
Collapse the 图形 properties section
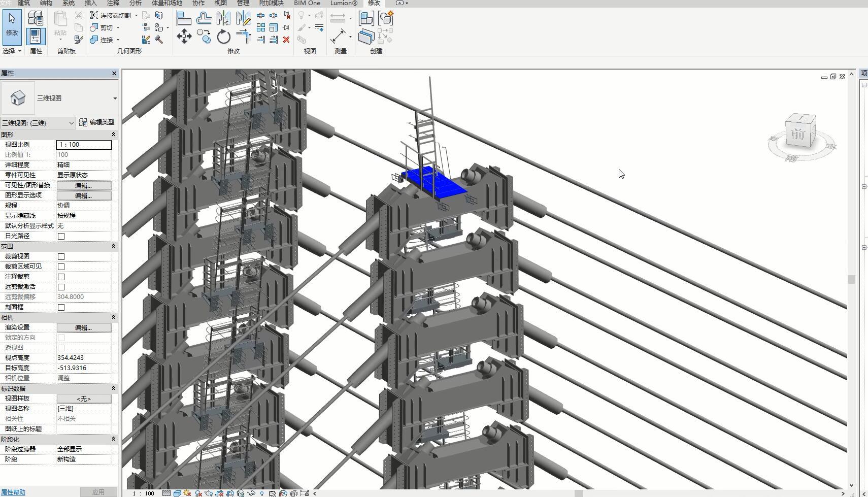click(113, 135)
